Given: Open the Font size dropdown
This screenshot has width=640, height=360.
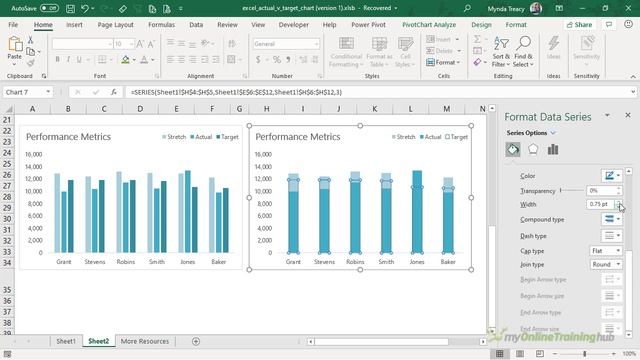Looking at the screenshot, I should 131,44.
